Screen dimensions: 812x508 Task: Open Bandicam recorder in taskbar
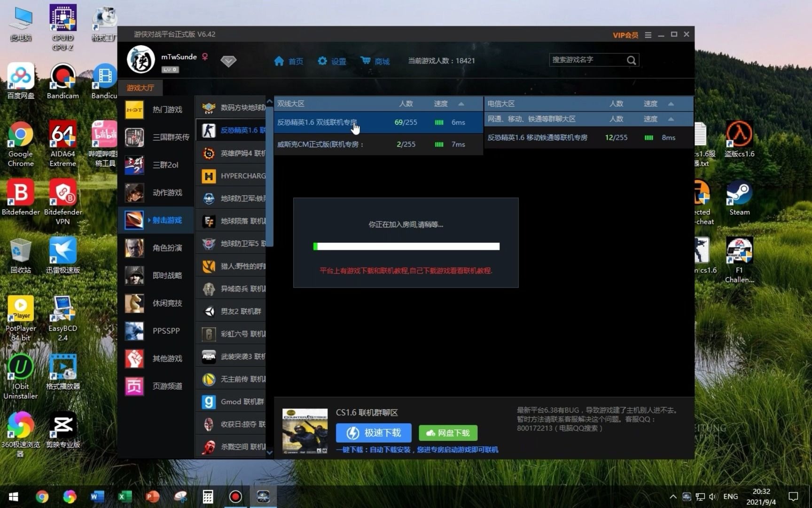pos(235,497)
